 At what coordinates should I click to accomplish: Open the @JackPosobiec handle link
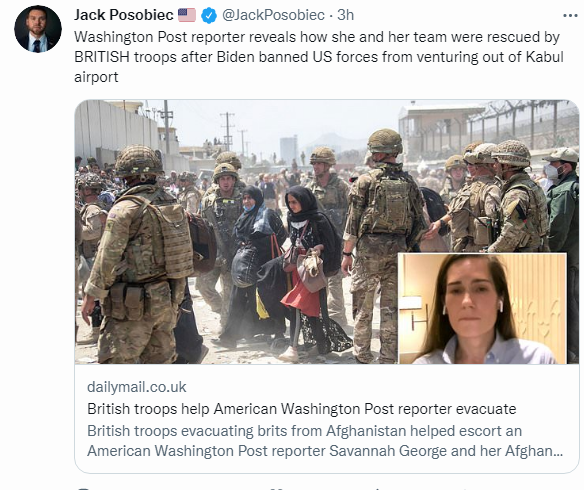point(273,15)
